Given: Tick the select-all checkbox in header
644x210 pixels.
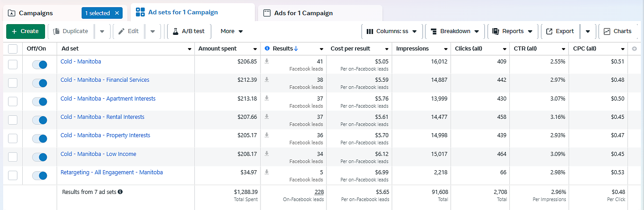Looking at the screenshot, I should [x=12, y=49].
